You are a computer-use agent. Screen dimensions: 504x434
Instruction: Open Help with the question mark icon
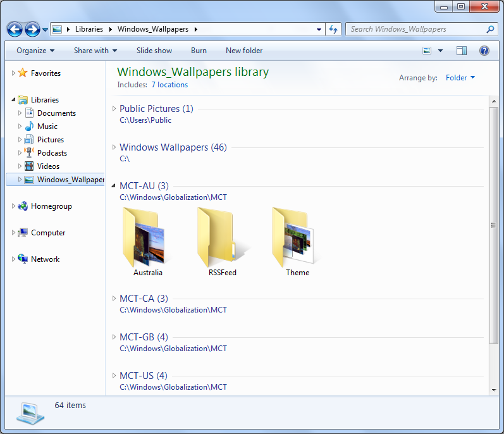(484, 51)
